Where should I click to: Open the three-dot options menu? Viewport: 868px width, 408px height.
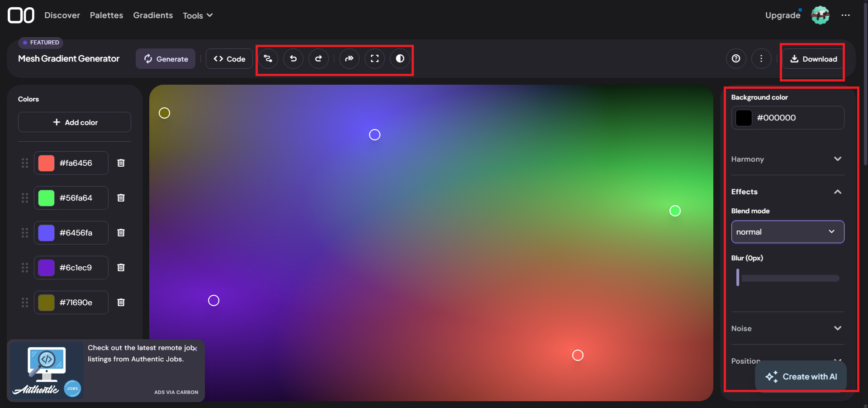pyautogui.click(x=761, y=58)
